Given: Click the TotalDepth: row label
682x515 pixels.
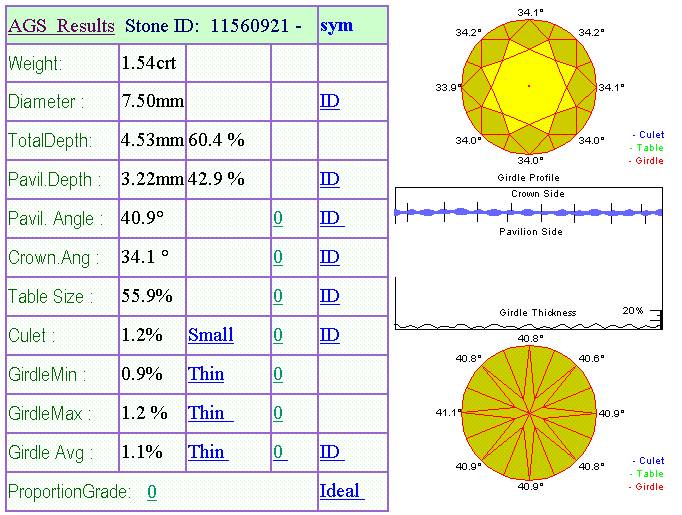Looking at the screenshot, I should coord(50,141).
